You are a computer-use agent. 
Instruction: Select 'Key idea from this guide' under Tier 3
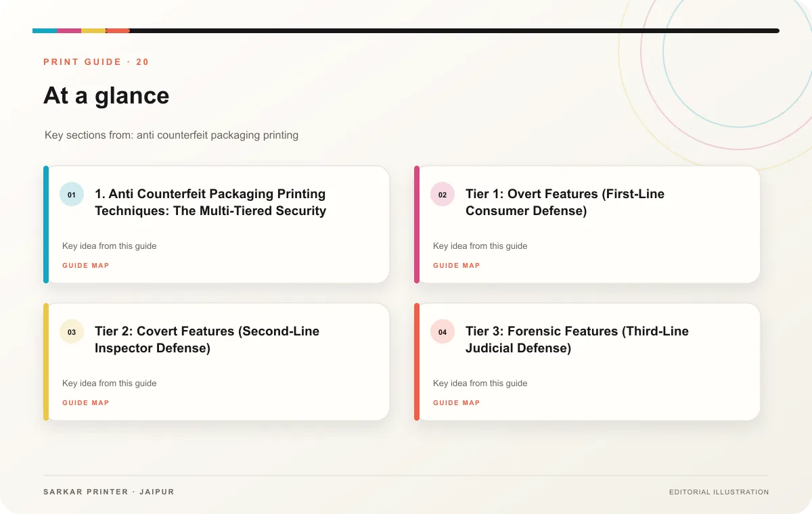pyautogui.click(x=480, y=383)
